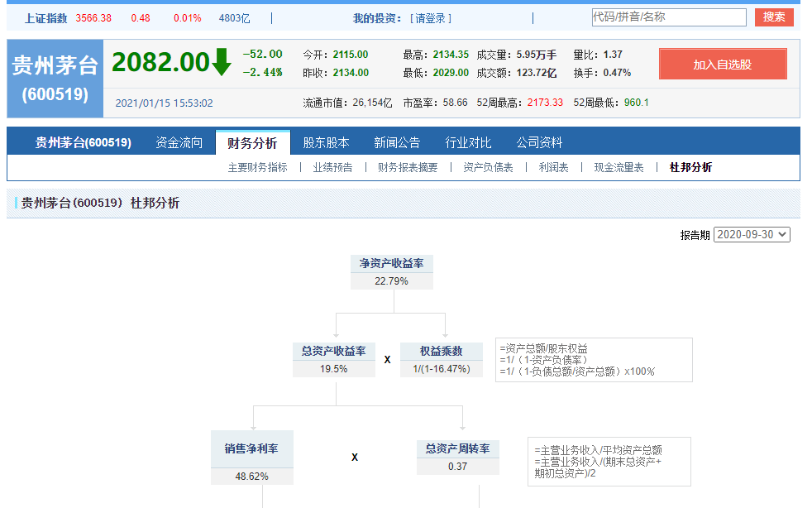This screenshot has width=812, height=508.
Task: Open the 资产负债表 submenu link
Action: pos(488,167)
